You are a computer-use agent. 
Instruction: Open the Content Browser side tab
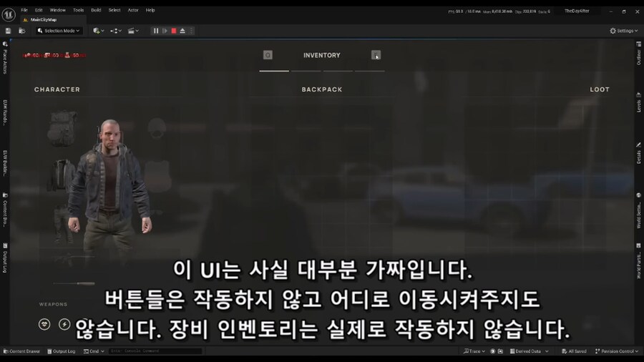[5, 210]
